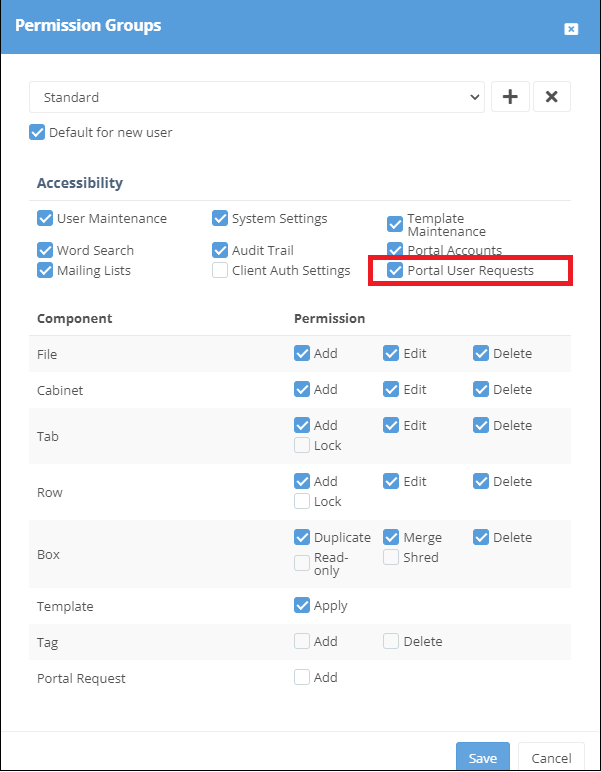The height and width of the screenshot is (772, 601).
Task: Toggle Apply permission for Template
Action: tap(302, 605)
